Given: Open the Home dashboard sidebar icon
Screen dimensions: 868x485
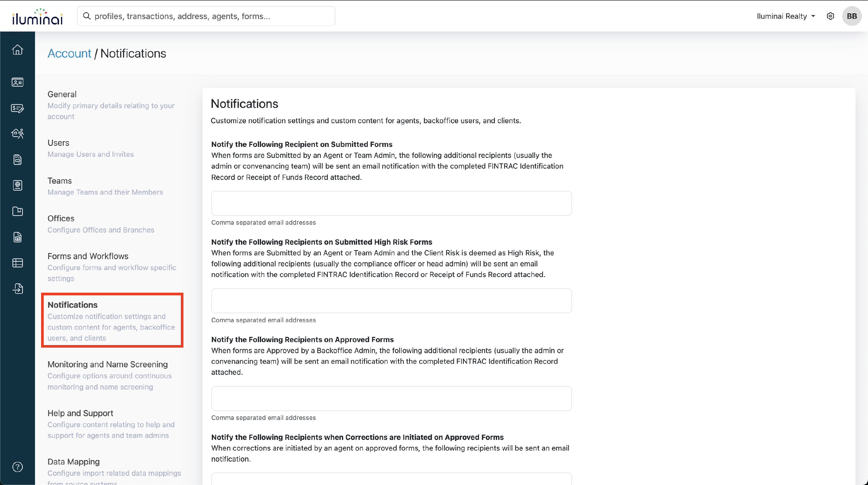Looking at the screenshot, I should click(x=18, y=50).
